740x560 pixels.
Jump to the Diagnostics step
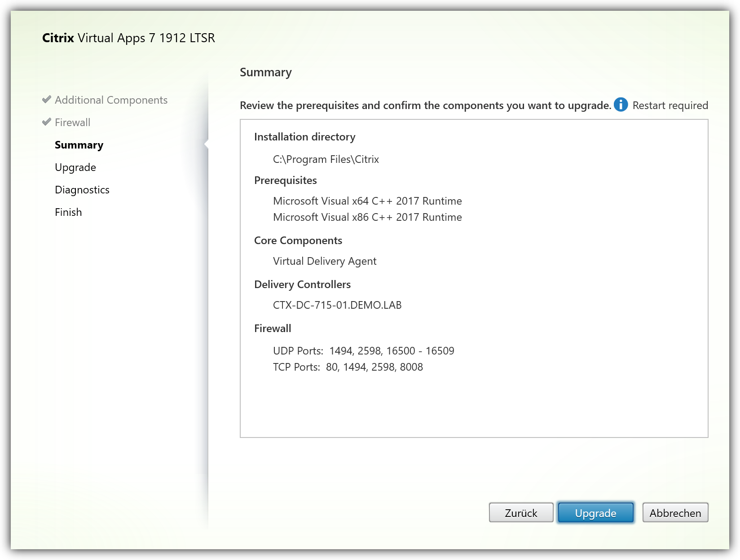(x=82, y=190)
